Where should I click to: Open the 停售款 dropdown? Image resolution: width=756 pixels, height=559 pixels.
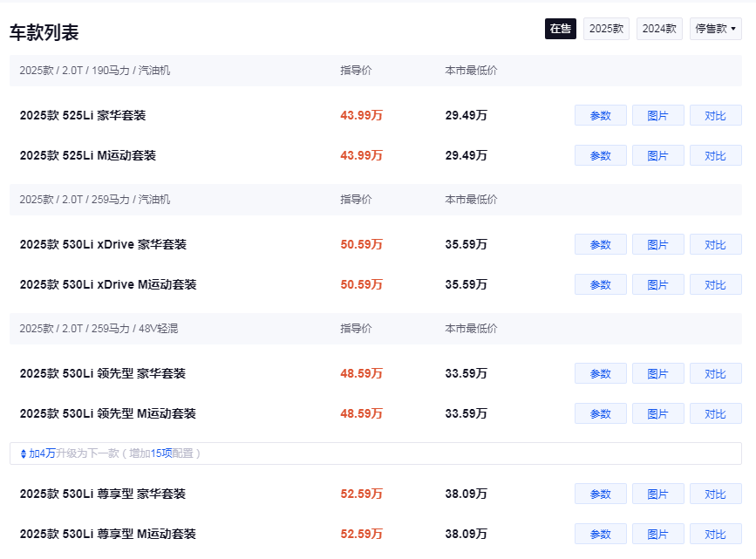coord(716,29)
